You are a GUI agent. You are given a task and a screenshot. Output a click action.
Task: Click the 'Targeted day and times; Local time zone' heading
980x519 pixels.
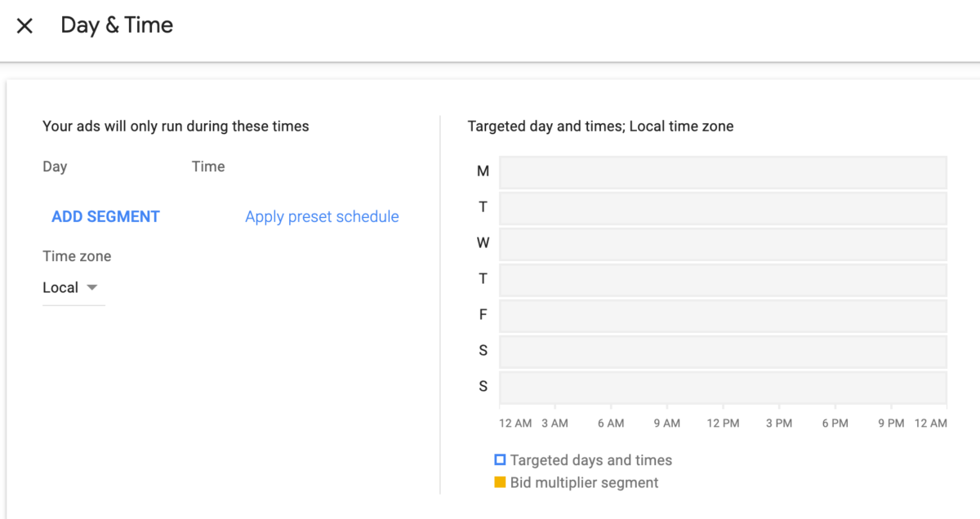tap(600, 126)
